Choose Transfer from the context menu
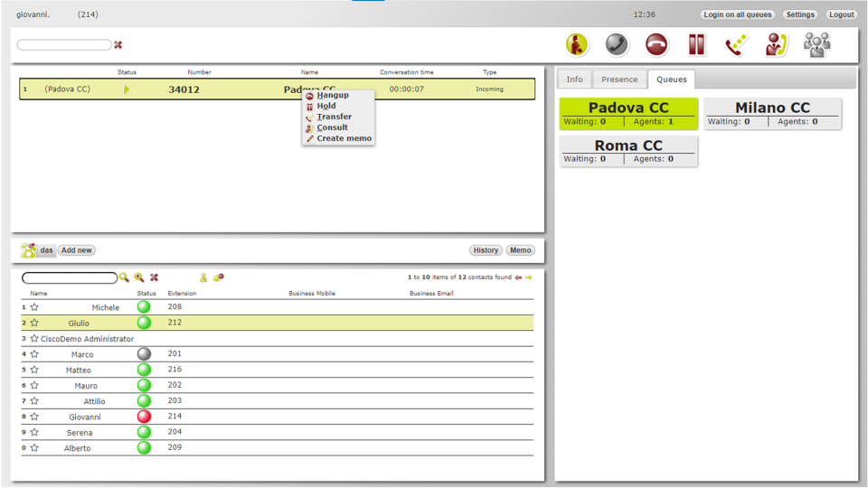The image size is (868, 488). [335, 117]
